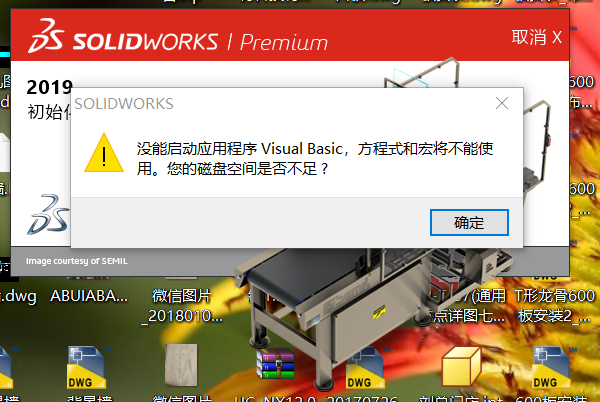Cancel the SOLIDWORKS startup with 取消 X

536,37
